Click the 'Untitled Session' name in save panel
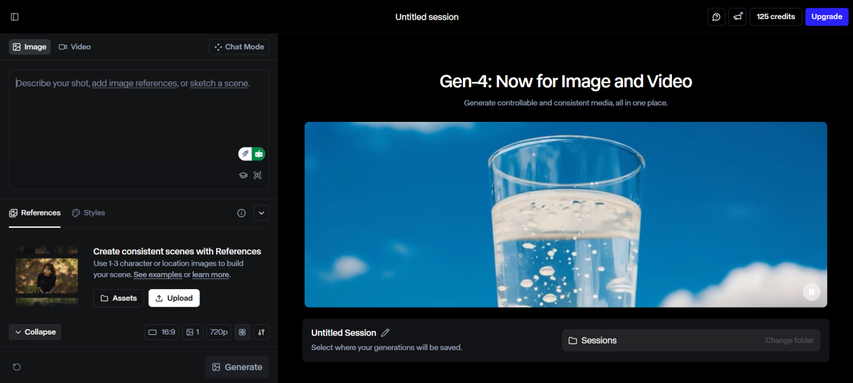 point(343,332)
